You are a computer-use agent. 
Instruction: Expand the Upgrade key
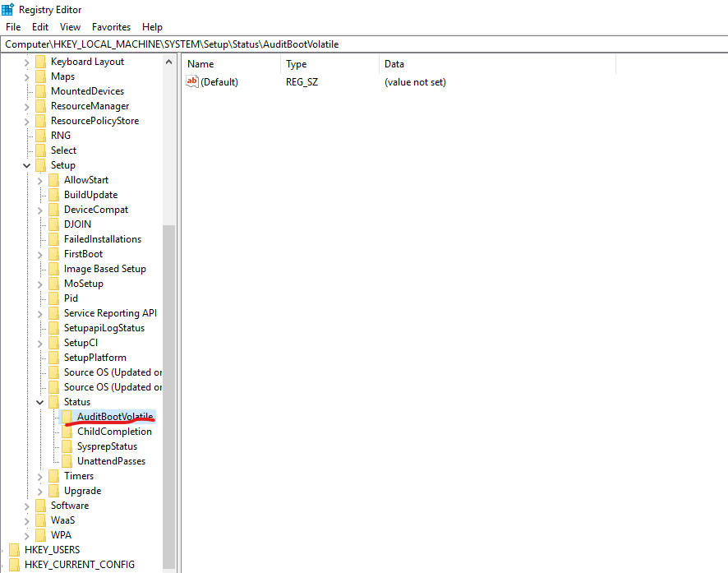(40, 492)
